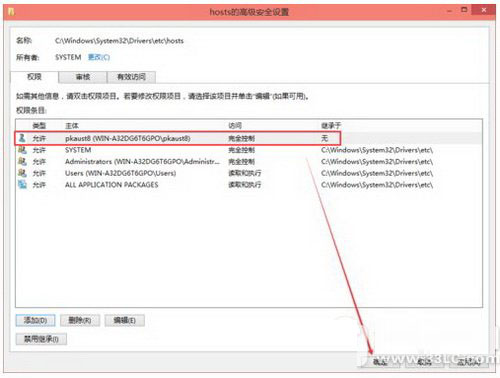This screenshot has height=378, width=500.
Task: Open the 有效访问 tab
Action: (x=131, y=77)
